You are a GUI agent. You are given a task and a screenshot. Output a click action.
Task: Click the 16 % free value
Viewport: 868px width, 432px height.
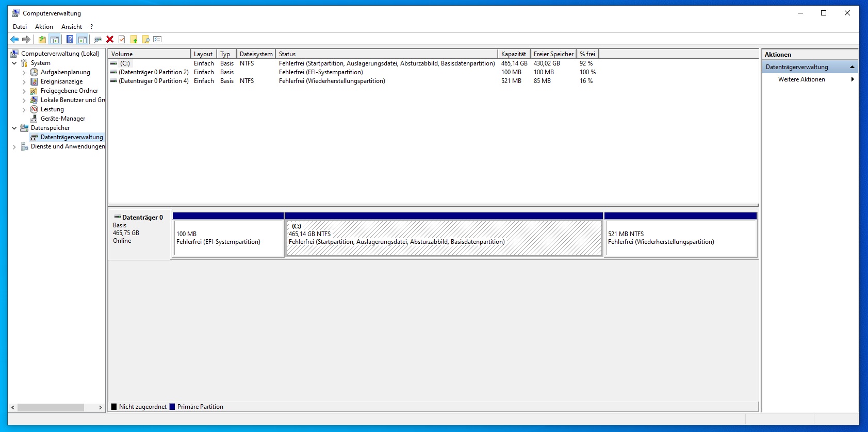point(586,81)
